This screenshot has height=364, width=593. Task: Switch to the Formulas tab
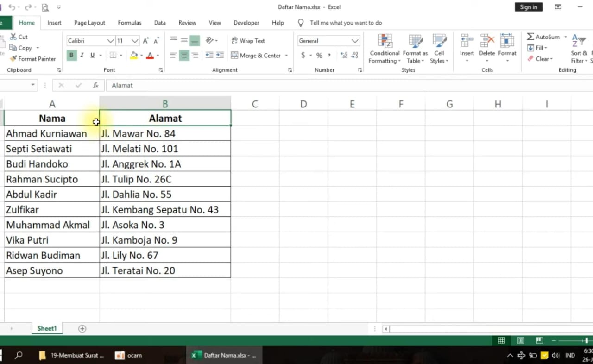(130, 23)
